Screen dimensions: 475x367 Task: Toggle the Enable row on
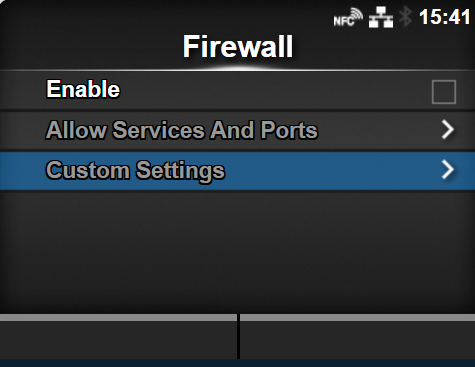tap(237, 90)
